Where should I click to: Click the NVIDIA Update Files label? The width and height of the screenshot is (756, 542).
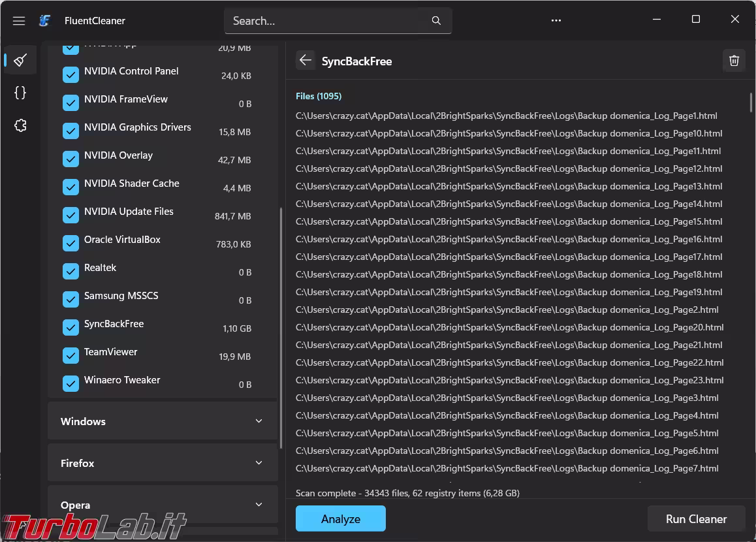pos(129,211)
